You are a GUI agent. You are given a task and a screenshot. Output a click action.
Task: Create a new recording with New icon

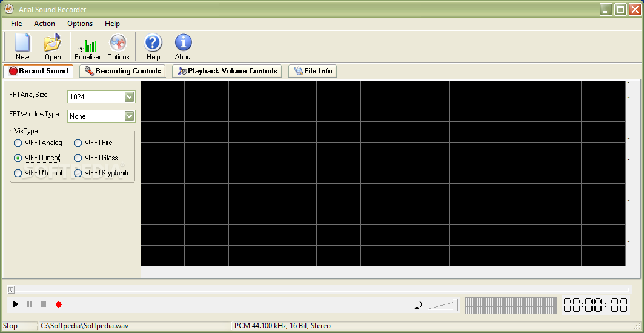click(x=22, y=47)
